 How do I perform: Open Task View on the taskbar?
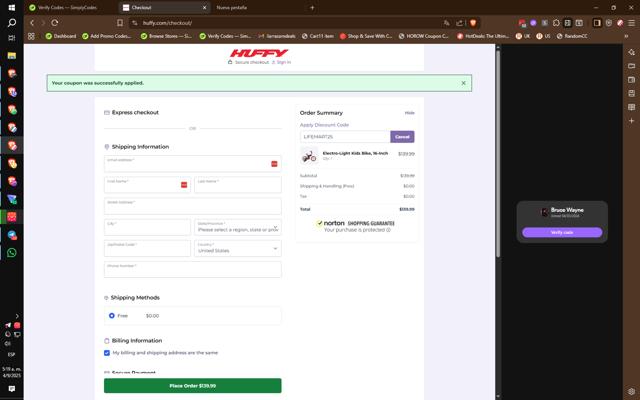[x=11, y=38]
